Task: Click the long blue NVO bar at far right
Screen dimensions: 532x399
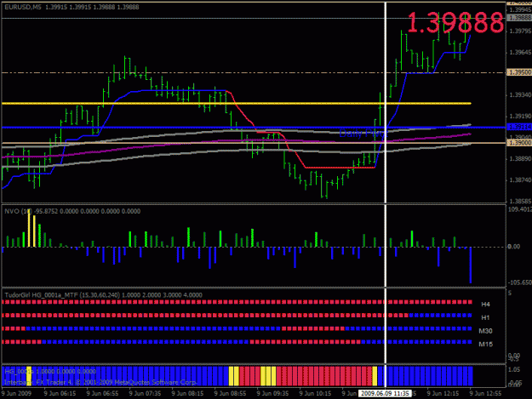Action: 471,265
